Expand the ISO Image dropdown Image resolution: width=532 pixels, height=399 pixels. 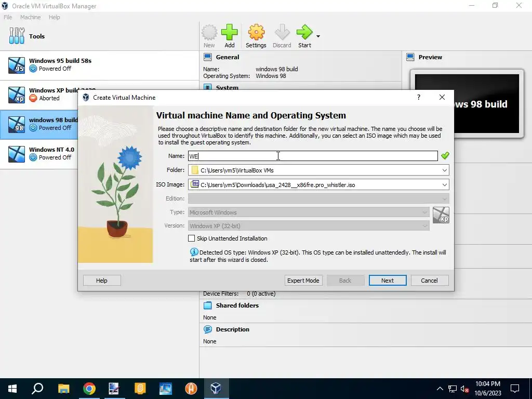pyautogui.click(x=445, y=185)
